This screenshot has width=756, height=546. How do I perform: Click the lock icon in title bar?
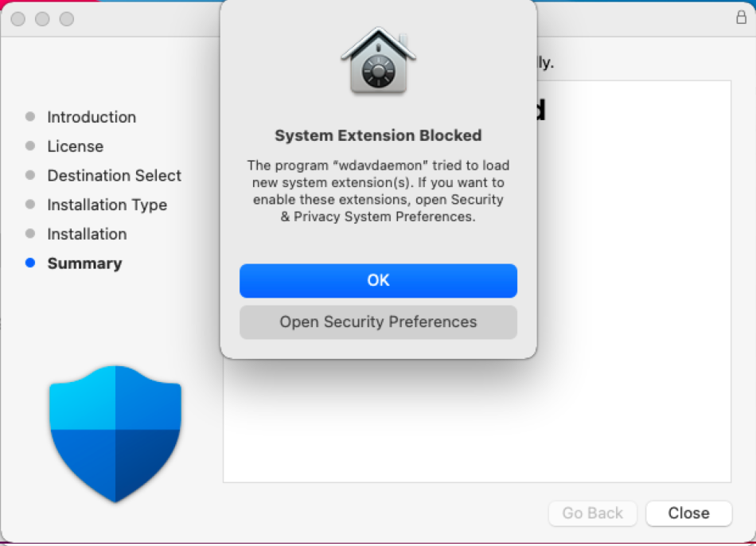(741, 18)
